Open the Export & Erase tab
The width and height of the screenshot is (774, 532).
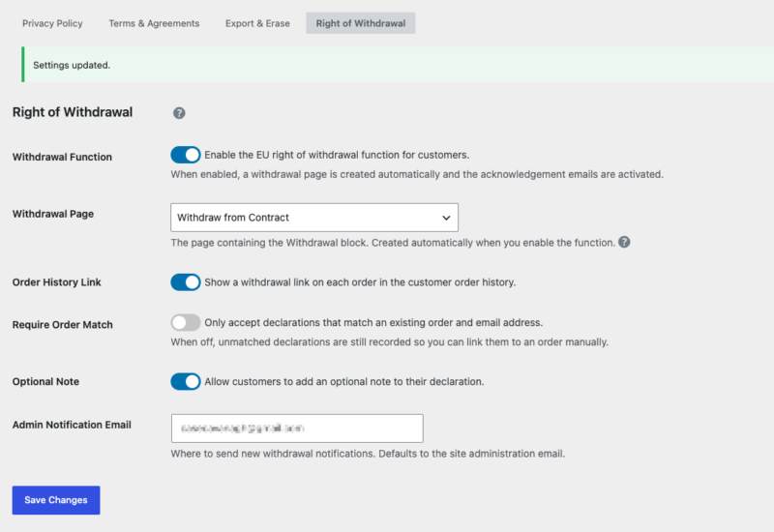(257, 23)
